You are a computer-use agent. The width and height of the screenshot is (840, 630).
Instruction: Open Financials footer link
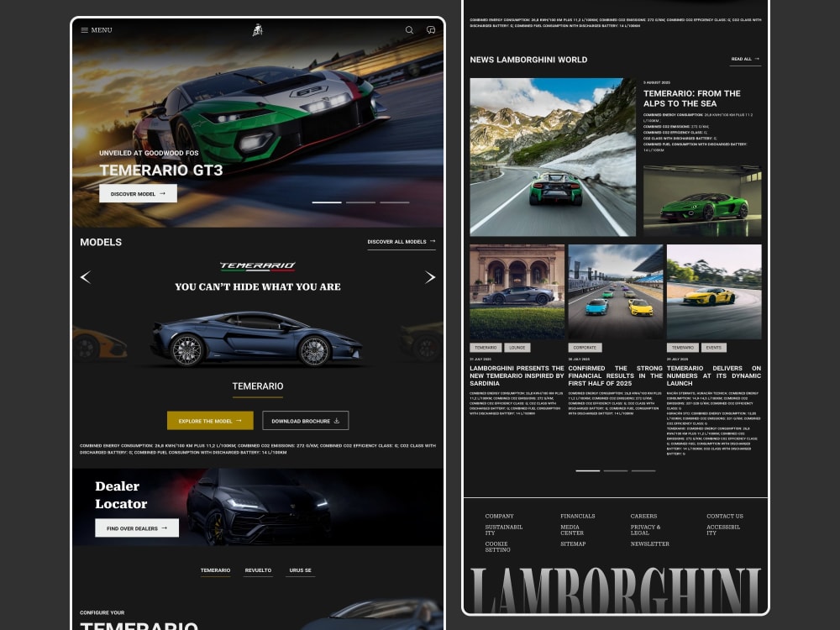coord(578,517)
